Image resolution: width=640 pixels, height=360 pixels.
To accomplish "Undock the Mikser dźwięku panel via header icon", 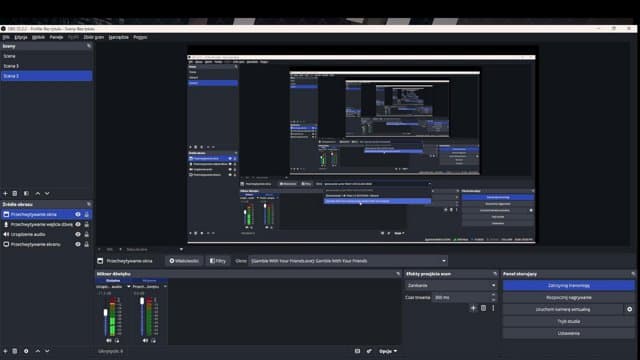I will pos(398,274).
